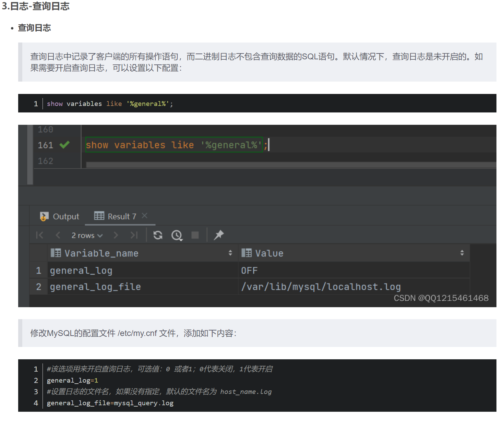Click the Variable_name column table icon
Screen dimensions: 504x421
click(x=56, y=253)
